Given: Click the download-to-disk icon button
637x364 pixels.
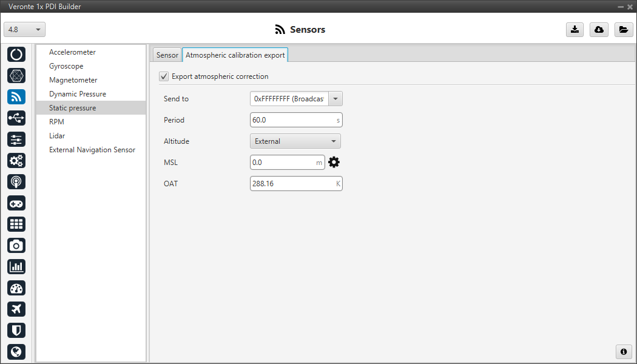Looking at the screenshot, I should (x=575, y=30).
